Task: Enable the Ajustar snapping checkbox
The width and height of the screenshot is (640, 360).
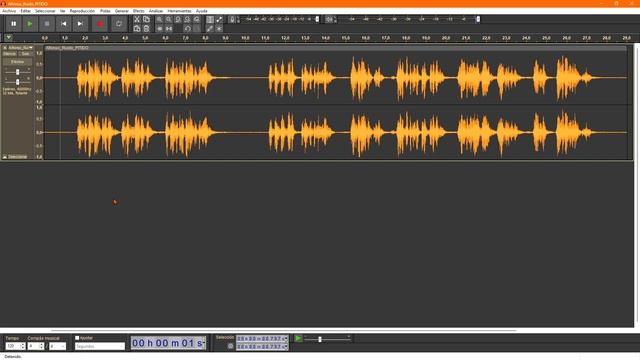Action: [77, 338]
